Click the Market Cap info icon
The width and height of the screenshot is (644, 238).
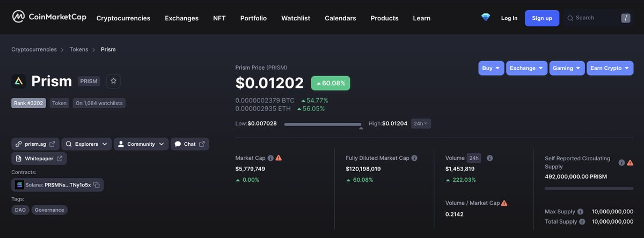click(x=270, y=158)
